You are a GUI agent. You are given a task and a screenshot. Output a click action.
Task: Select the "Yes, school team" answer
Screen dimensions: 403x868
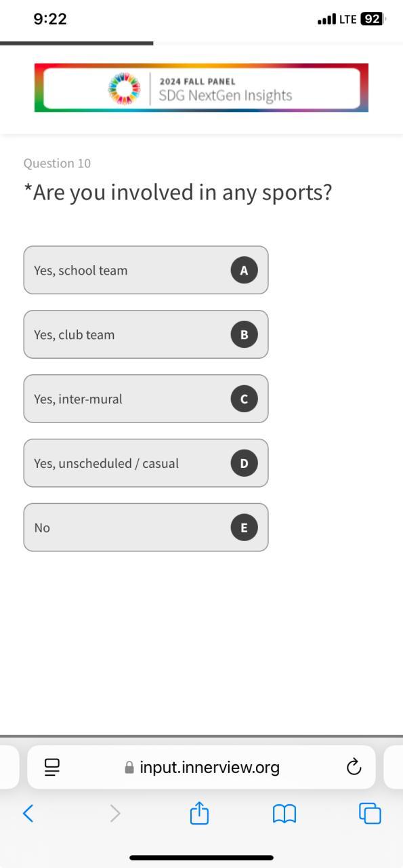[x=146, y=270]
